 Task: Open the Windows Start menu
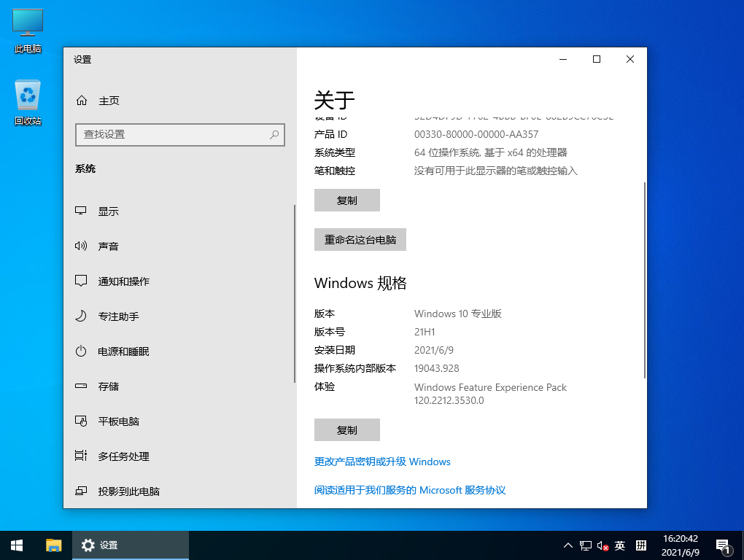coord(17,545)
